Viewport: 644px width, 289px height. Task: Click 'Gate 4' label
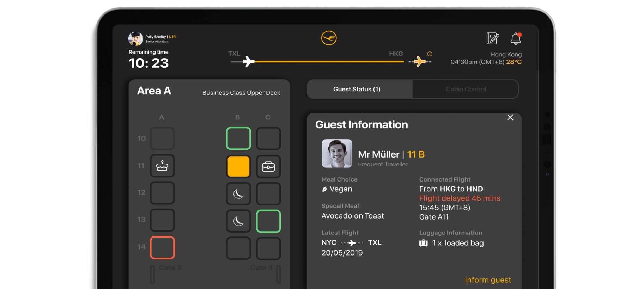click(261, 268)
